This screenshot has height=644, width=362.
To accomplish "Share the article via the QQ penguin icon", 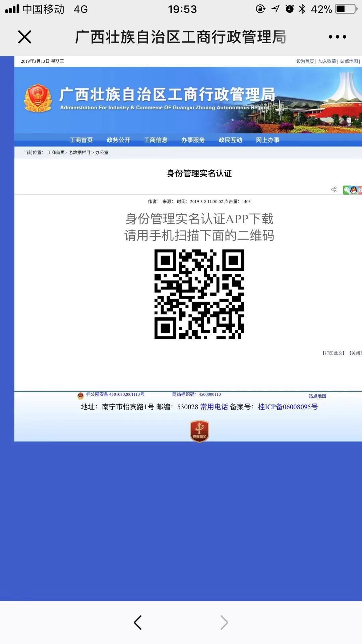I will tap(354, 190).
